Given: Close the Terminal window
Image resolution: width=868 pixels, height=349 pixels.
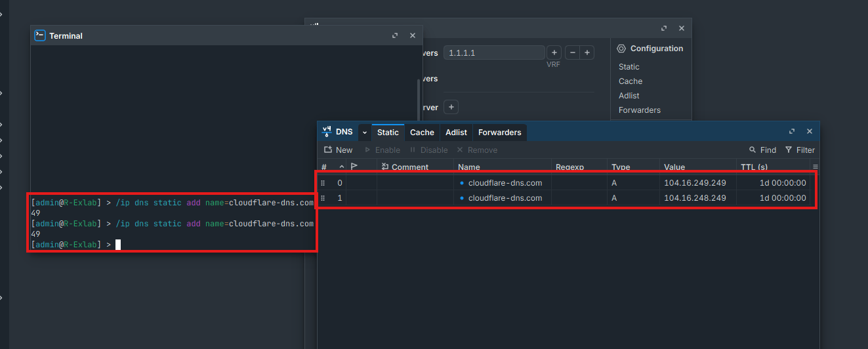Looking at the screenshot, I should coord(412,35).
